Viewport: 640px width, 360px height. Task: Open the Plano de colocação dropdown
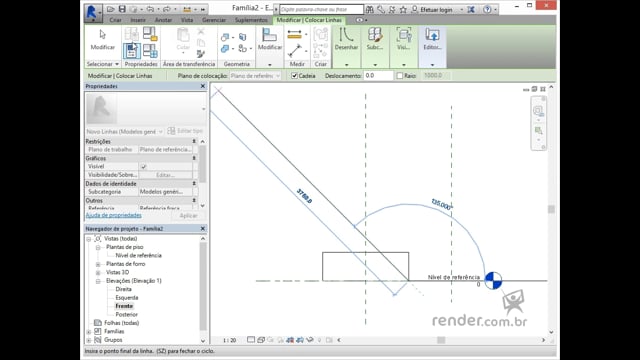(255, 76)
